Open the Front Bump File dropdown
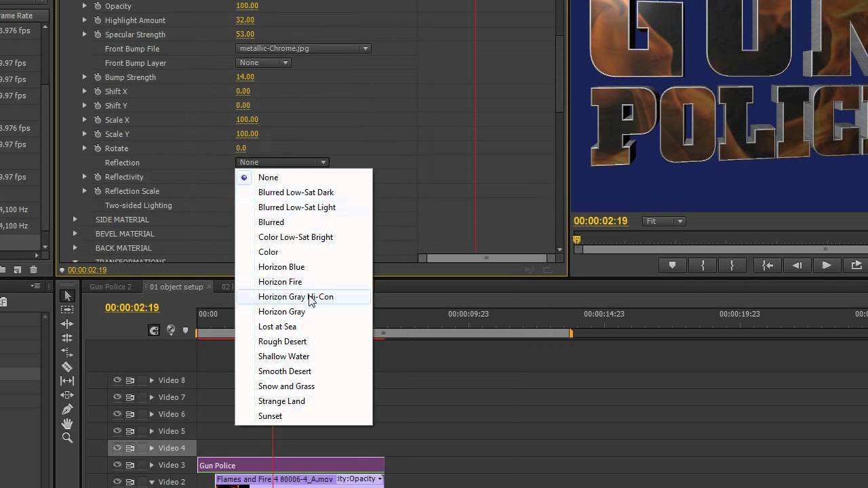868x488 pixels. click(303, 48)
